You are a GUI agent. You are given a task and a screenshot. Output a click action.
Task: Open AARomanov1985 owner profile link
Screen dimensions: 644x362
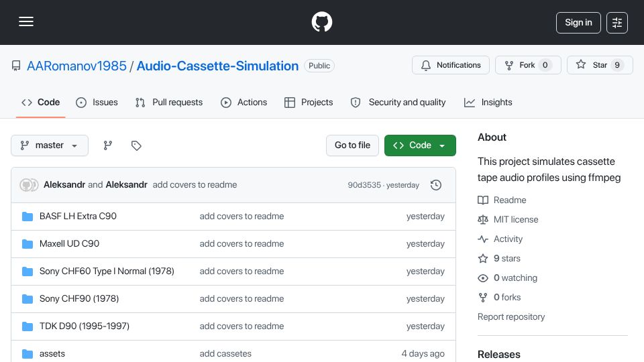[76, 66]
